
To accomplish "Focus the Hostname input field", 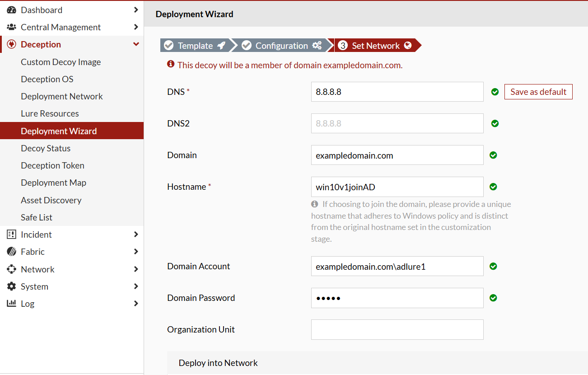I will pyautogui.click(x=397, y=187).
